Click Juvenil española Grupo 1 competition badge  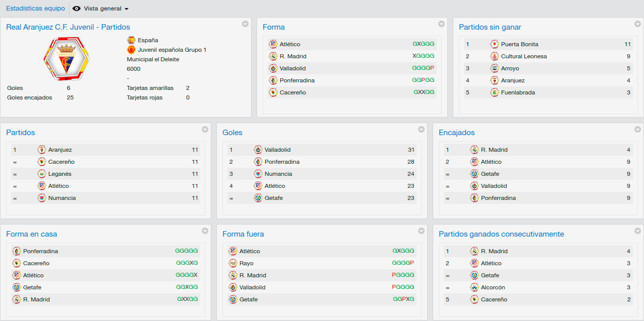131,50
